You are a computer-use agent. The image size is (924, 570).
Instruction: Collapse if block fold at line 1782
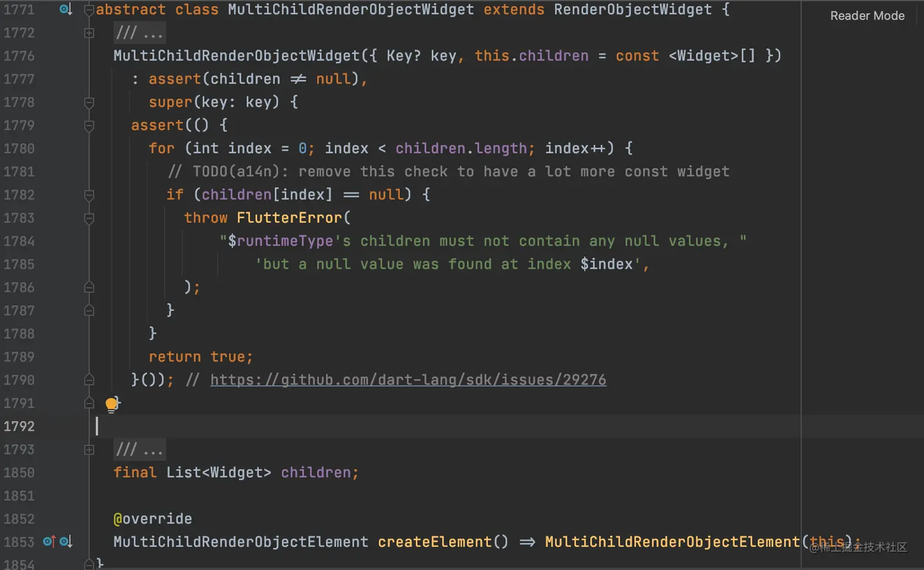tap(89, 195)
